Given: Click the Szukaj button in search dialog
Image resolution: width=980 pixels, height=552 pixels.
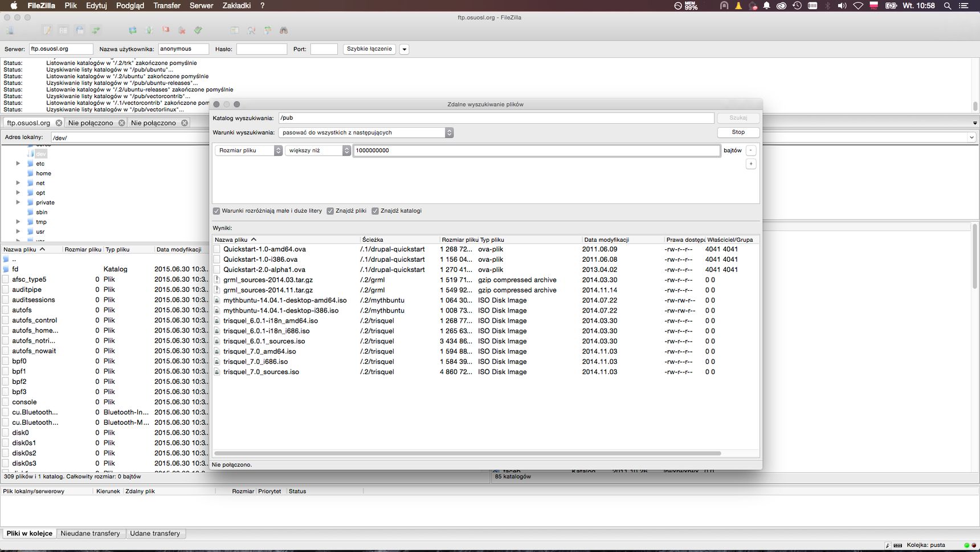Looking at the screenshot, I should pos(738,118).
